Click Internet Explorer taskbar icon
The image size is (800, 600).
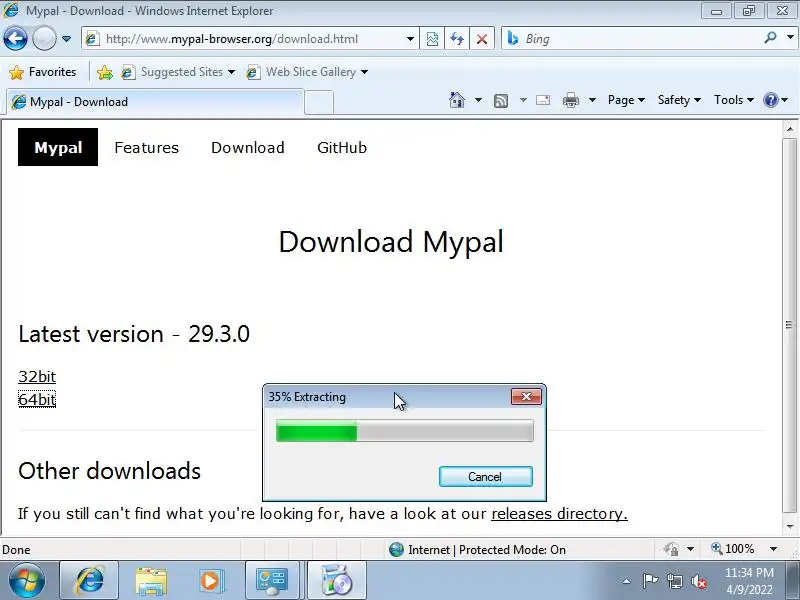coord(89,580)
